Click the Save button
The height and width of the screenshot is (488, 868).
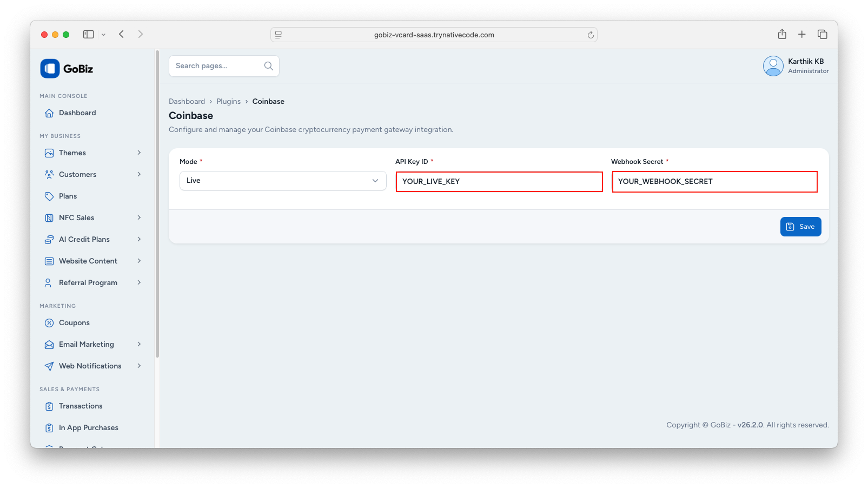[800, 227]
